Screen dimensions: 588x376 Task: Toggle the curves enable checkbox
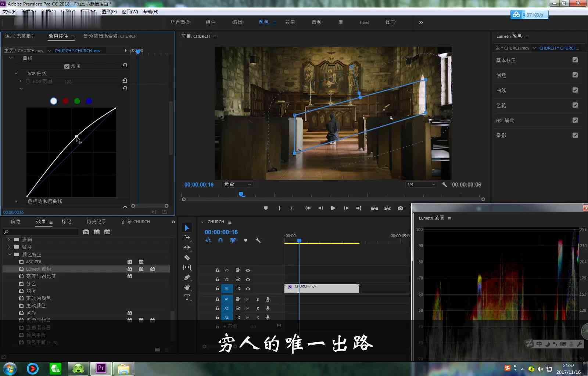[x=67, y=66]
